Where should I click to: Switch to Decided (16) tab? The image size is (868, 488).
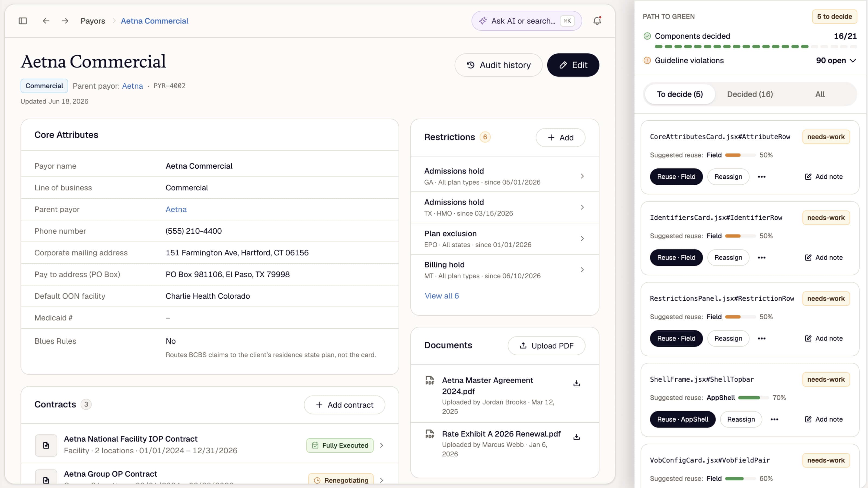click(x=750, y=94)
